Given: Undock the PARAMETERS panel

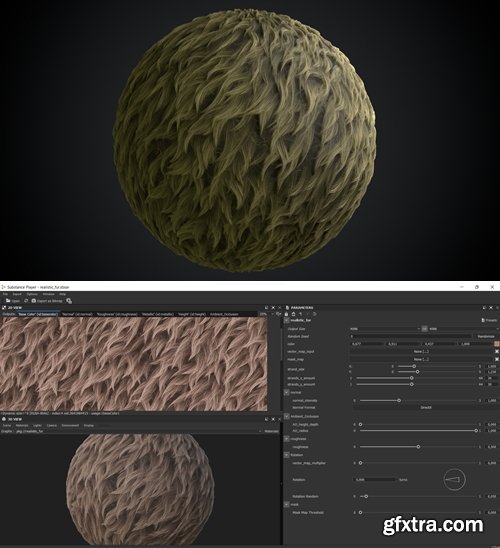Looking at the screenshot, I should [x=484, y=308].
